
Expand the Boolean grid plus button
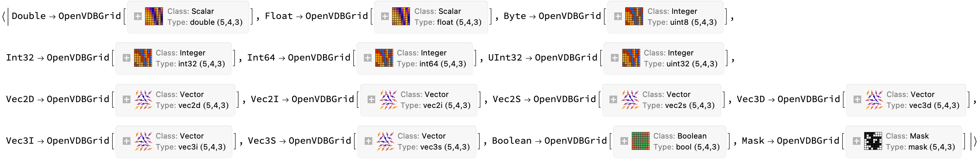click(624, 141)
